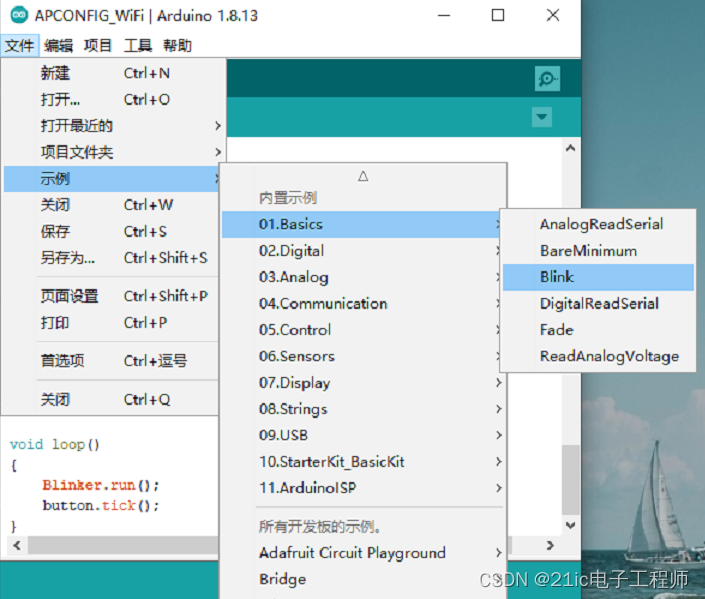Click the up scroll triangle in examples menu
This screenshot has height=599, width=705.
coord(363,176)
